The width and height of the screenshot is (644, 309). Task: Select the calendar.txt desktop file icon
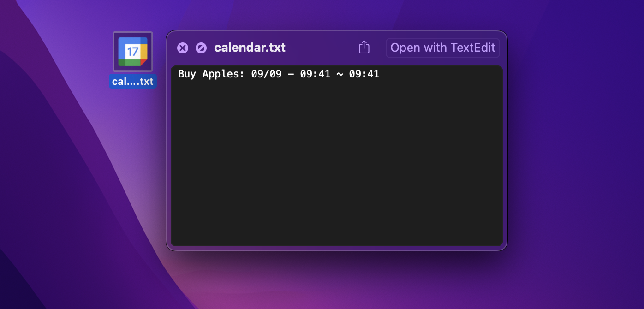tap(133, 52)
